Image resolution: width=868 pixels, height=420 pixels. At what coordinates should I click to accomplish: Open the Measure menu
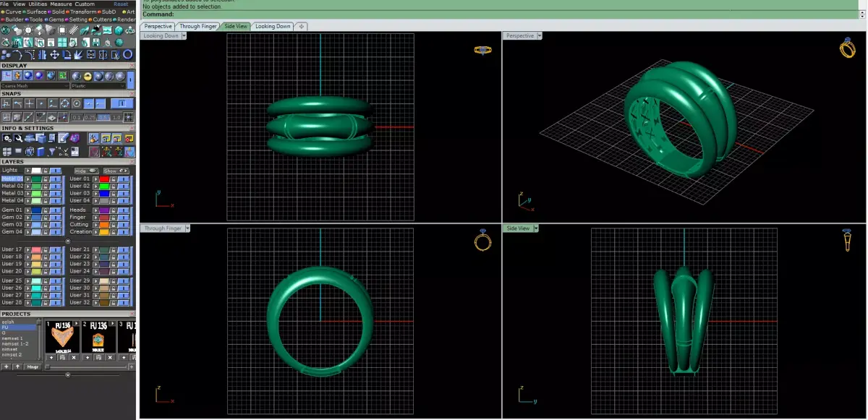coord(61,4)
